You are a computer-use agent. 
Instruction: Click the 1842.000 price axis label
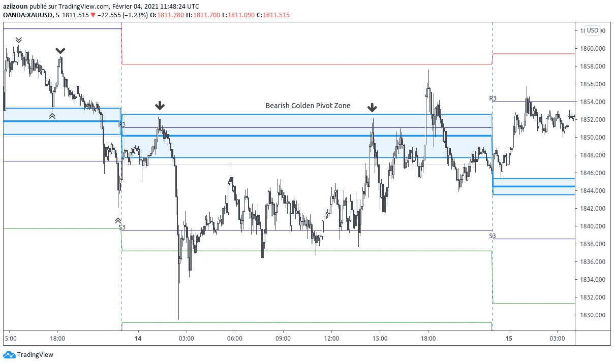pos(593,209)
